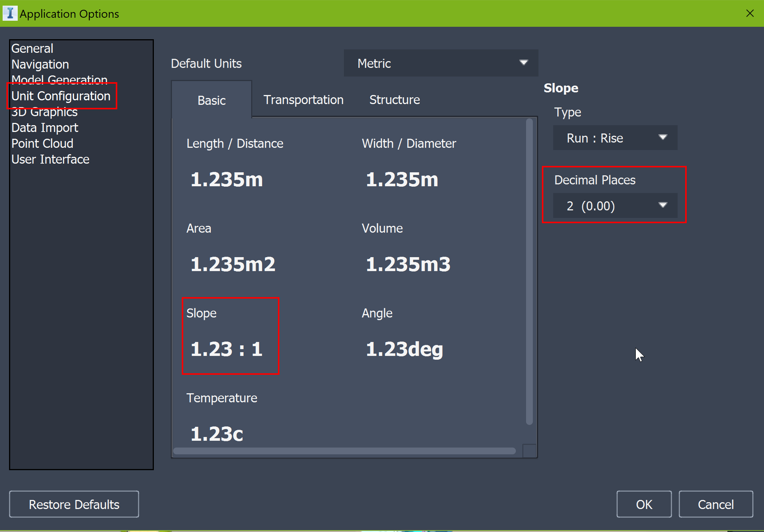The height and width of the screenshot is (532, 764).
Task: Select the Basic tab
Action: click(211, 100)
